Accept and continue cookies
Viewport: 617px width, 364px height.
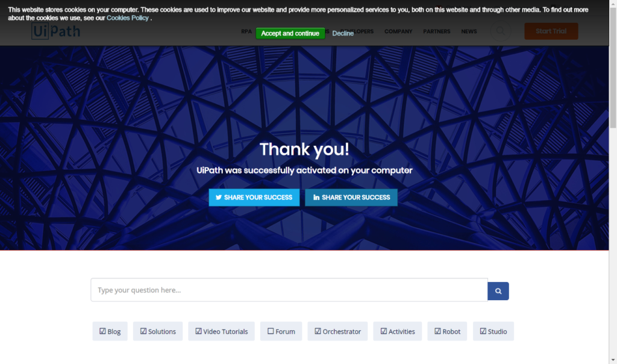[x=290, y=34]
